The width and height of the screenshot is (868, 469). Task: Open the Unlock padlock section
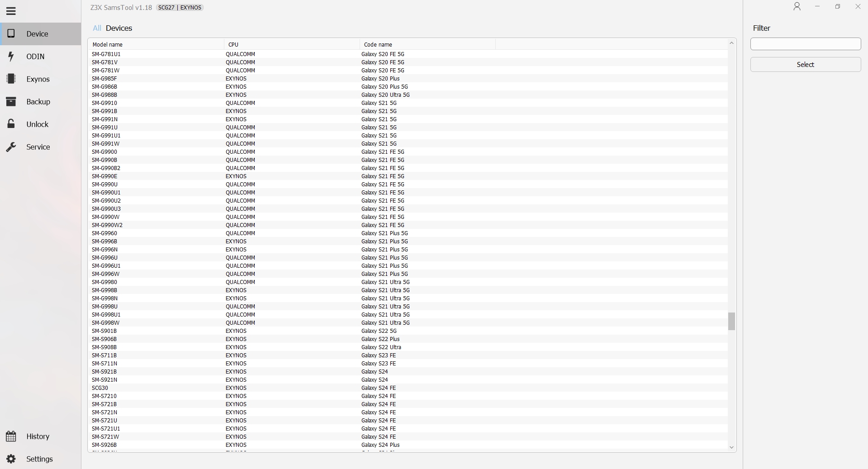pos(11,124)
